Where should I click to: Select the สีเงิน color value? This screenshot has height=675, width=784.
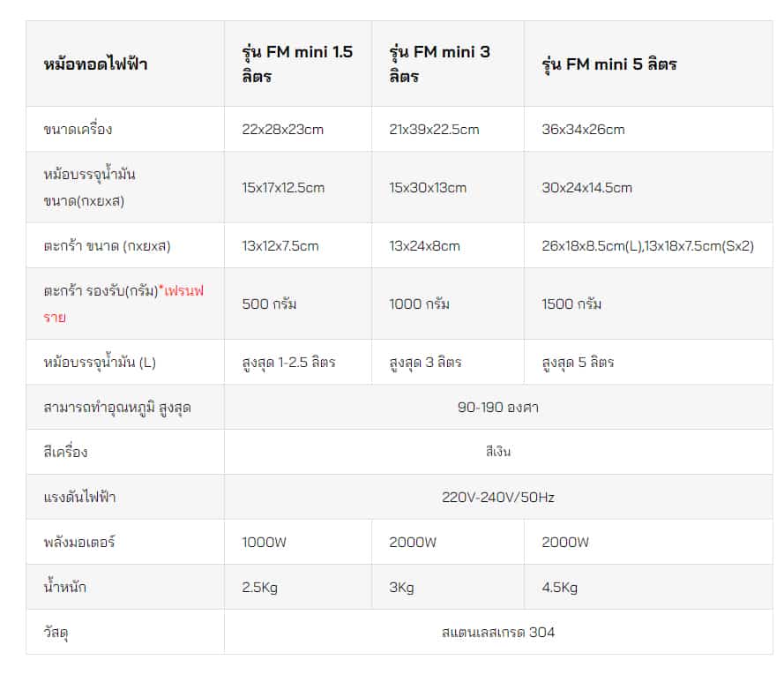coord(498,452)
